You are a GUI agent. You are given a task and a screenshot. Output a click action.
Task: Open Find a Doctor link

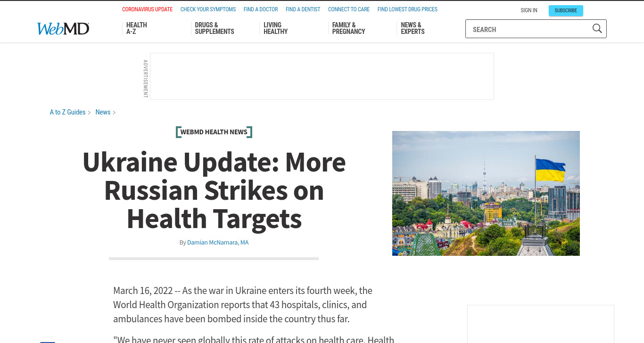(261, 9)
